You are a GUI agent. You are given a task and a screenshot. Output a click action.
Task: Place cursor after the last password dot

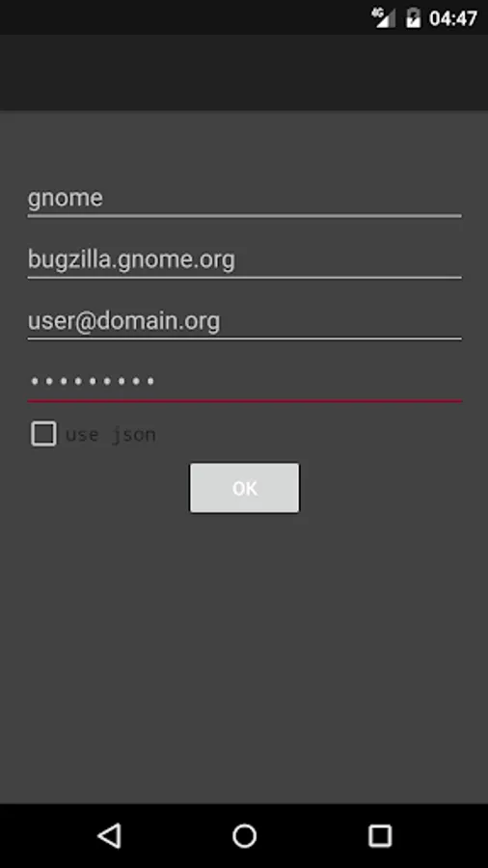click(x=156, y=381)
